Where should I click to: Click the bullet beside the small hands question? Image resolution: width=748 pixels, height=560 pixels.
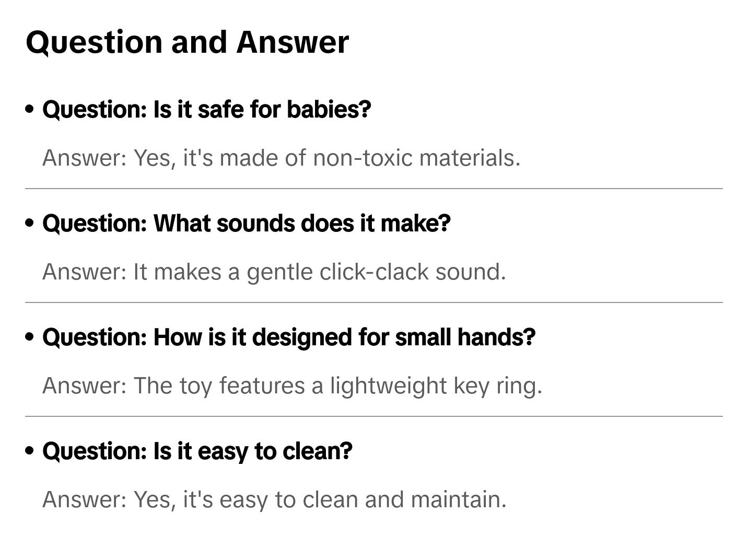(x=30, y=337)
